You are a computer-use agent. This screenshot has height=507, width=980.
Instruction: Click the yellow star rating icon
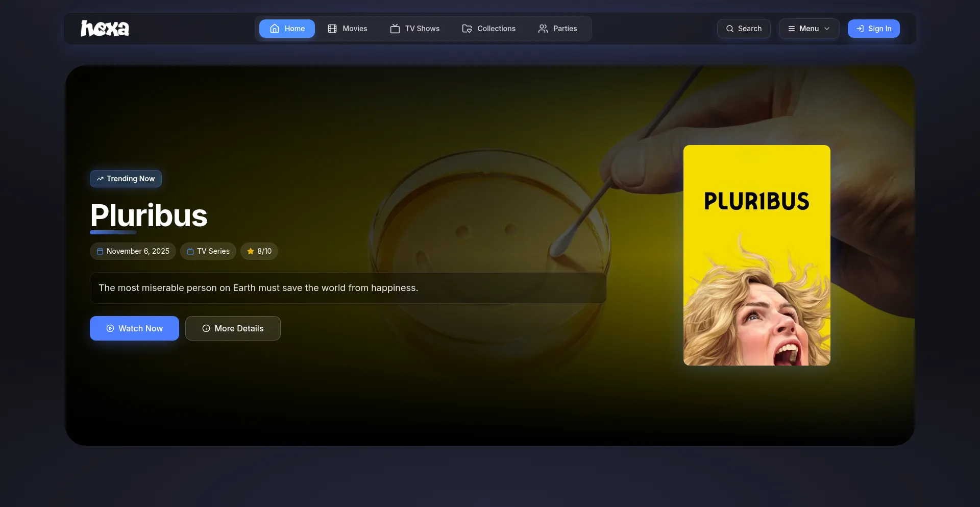click(251, 251)
